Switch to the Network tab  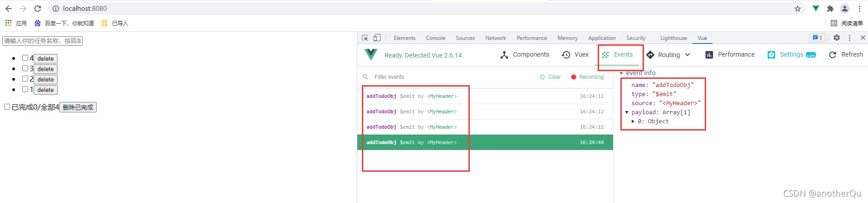click(496, 38)
